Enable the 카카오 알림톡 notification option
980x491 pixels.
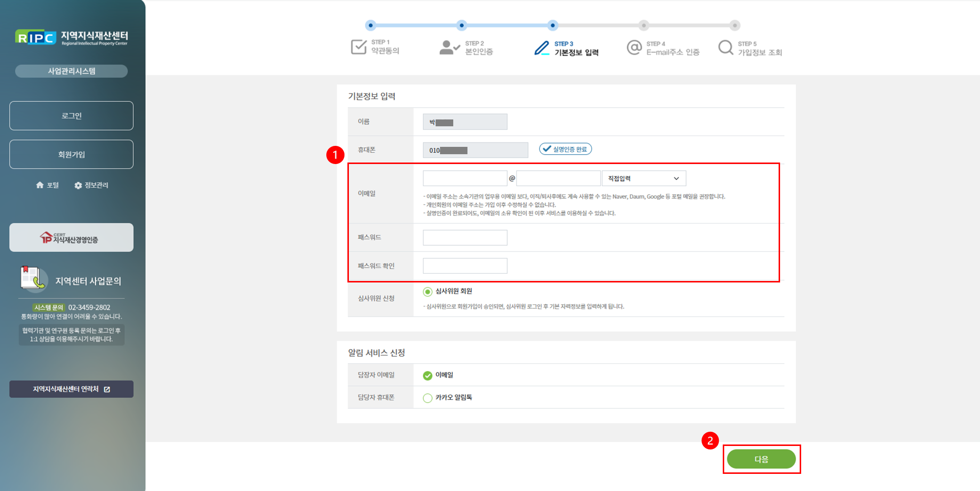428,398
